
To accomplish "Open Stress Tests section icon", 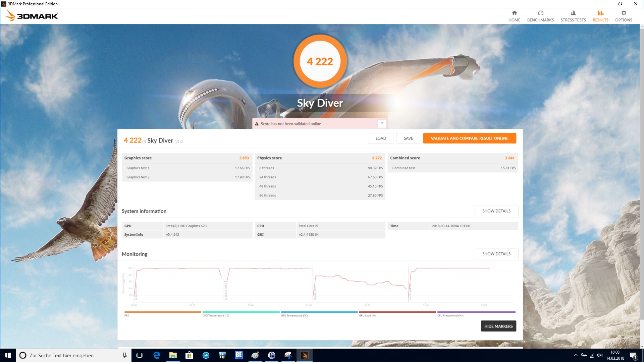I will coord(573,13).
